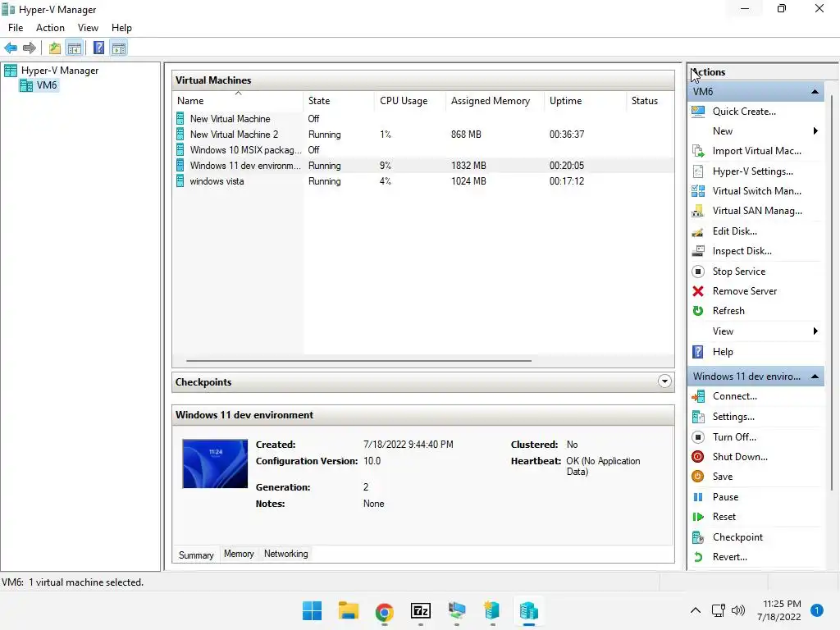Select the windows vista VM row
Screen dimensions: 840x630
tap(423, 181)
